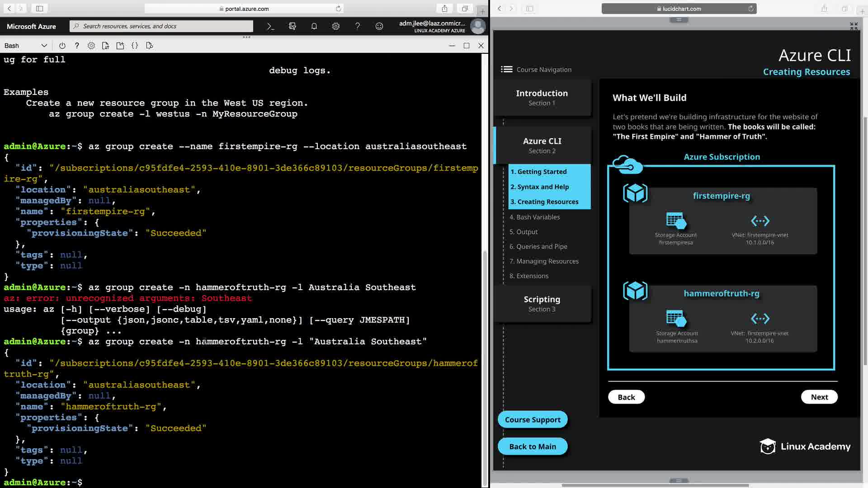This screenshot has width=868, height=488.
Task: Click Back to Main button
Action: (x=532, y=446)
